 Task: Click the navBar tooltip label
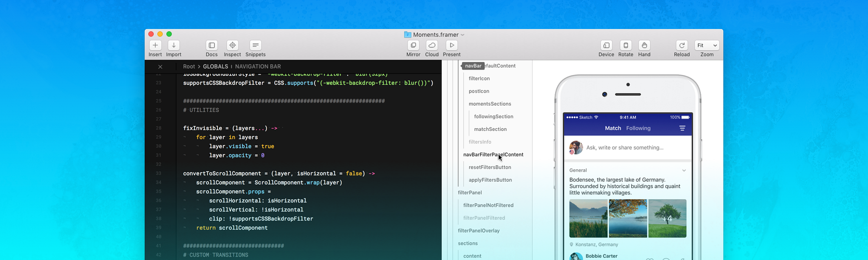[x=473, y=66]
